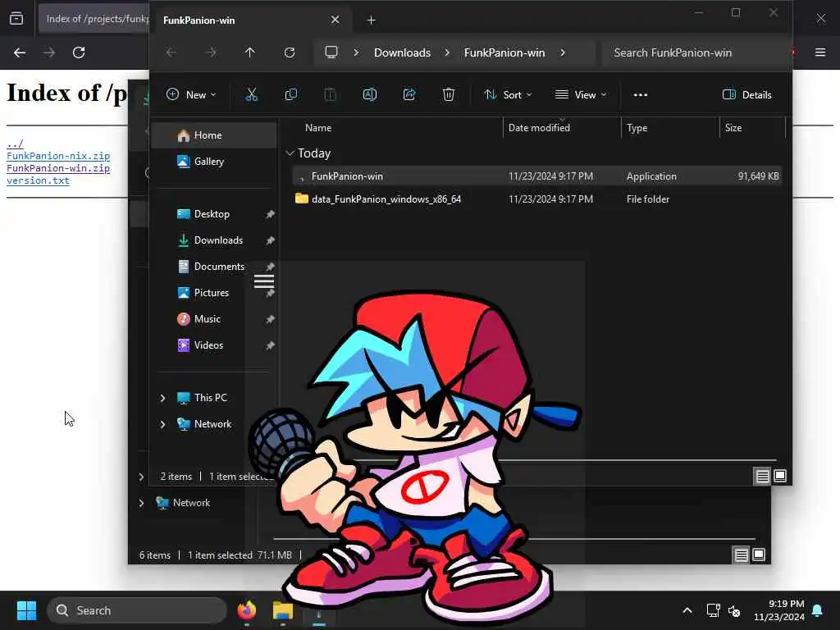Click the taskbar Search box
Image resolution: width=840 pixels, height=630 pixels.
(137, 610)
